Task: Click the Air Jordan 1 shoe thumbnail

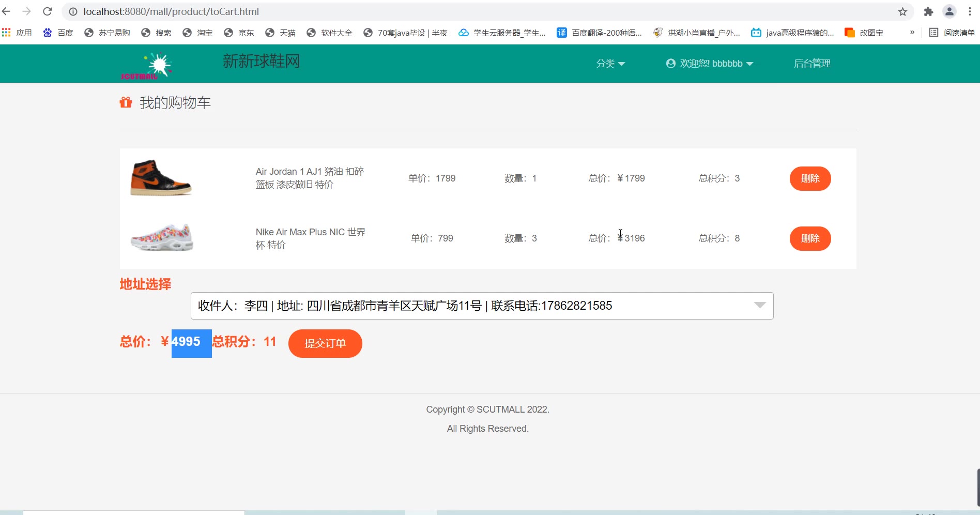Action: [x=161, y=178]
